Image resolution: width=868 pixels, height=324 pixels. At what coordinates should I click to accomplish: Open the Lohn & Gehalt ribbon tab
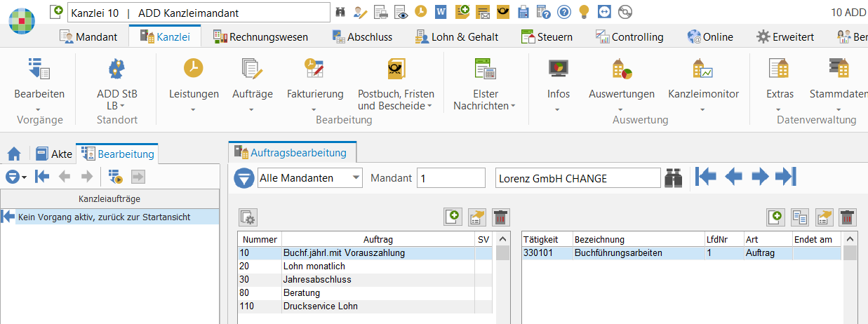click(457, 36)
